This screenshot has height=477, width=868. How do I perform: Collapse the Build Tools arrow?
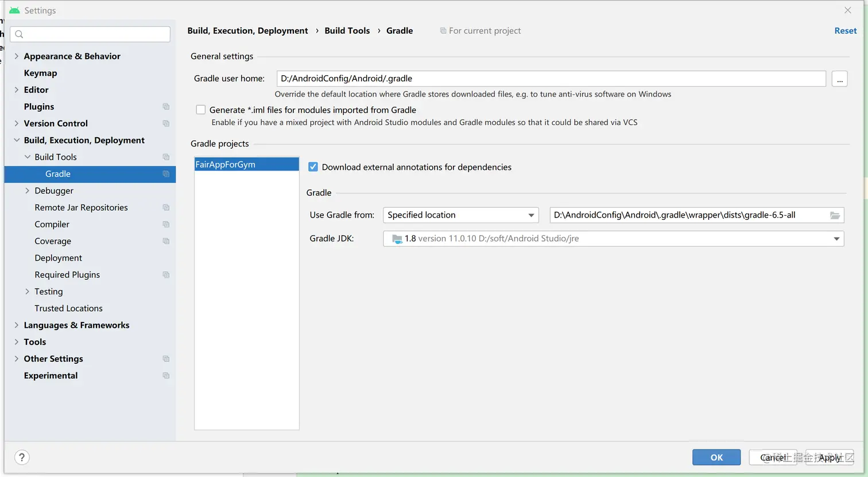[28, 157]
